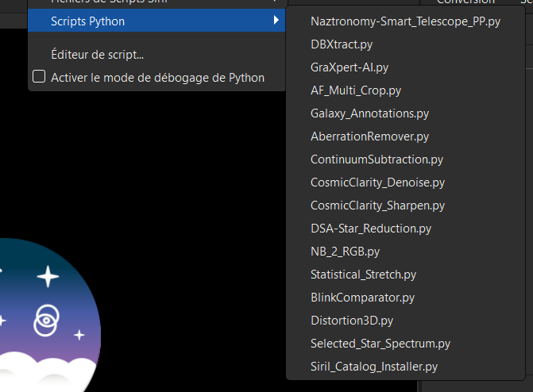Launch CosmicClarity_Denoise.py
The width and height of the screenshot is (533, 392).
coord(377,183)
